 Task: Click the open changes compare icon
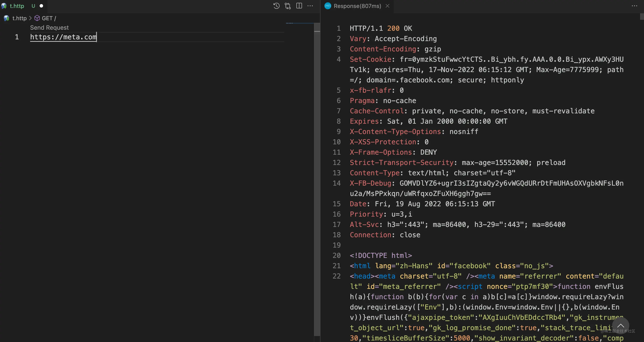click(x=288, y=6)
